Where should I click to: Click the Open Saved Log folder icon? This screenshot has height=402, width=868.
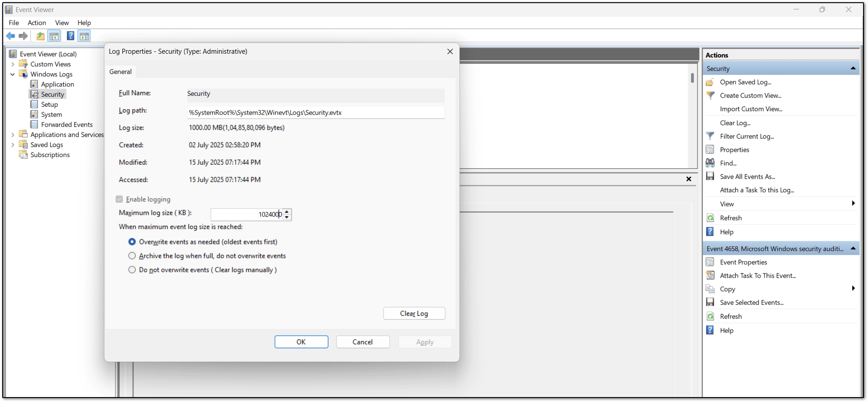click(x=710, y=82)
